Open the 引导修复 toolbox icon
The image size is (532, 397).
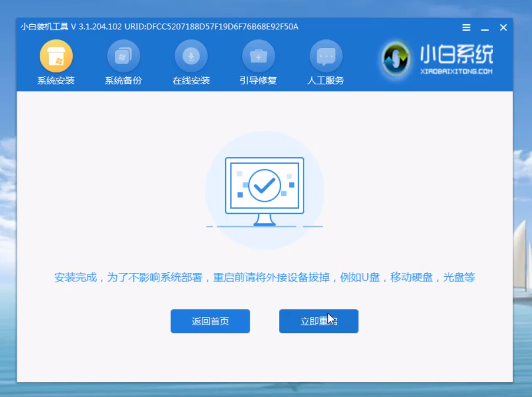pos(258,56)
